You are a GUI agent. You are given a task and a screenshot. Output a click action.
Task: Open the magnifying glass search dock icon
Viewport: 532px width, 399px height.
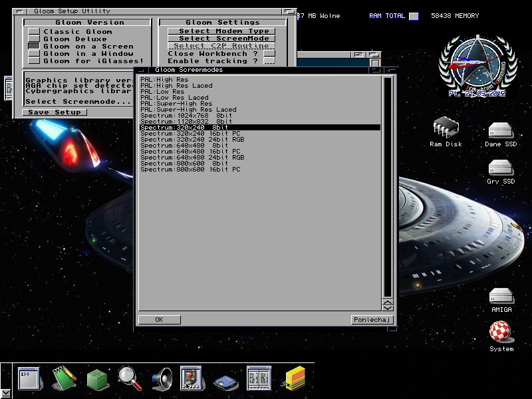point(130,378)
